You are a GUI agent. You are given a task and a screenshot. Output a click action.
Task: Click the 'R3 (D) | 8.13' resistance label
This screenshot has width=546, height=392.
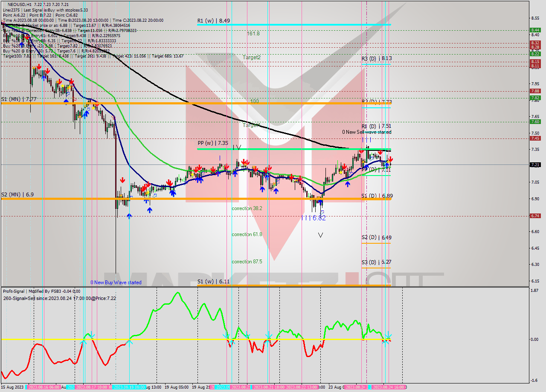tap(377, 58)
